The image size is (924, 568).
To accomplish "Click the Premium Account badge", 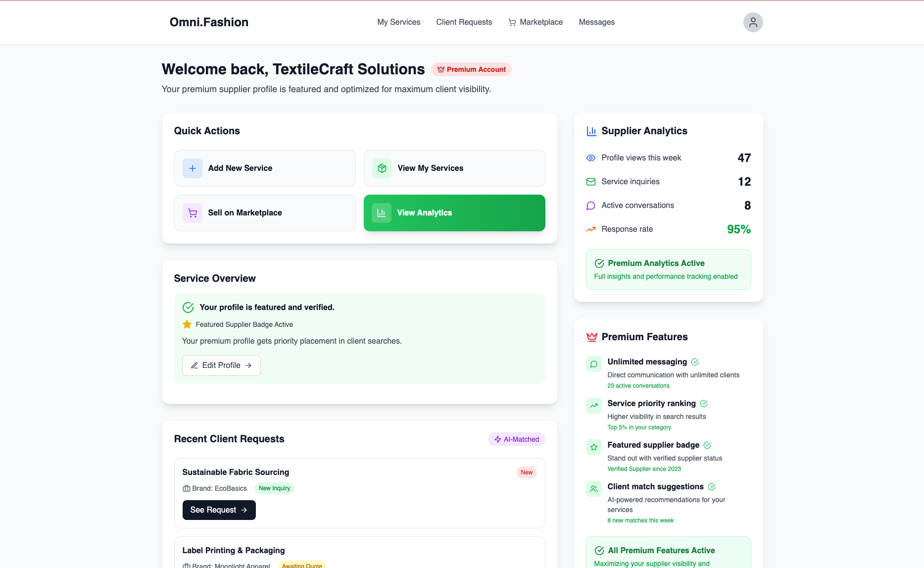I will pos(471,69).
